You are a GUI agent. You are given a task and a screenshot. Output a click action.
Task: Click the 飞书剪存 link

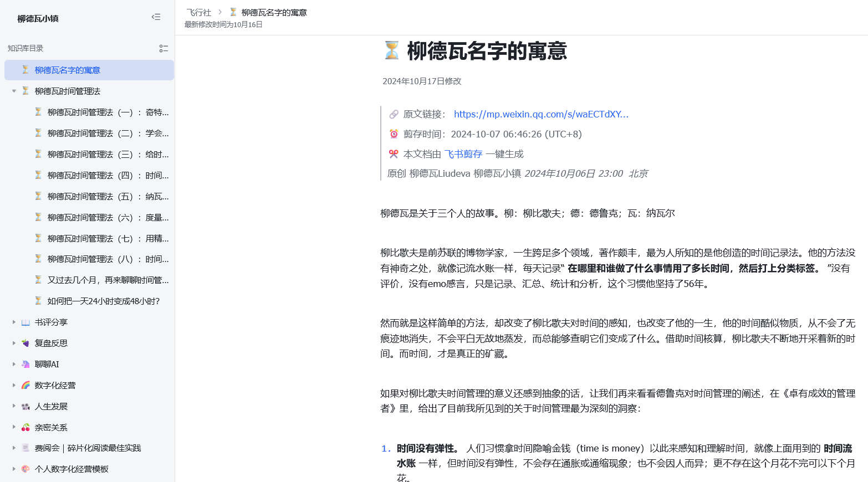464,153
